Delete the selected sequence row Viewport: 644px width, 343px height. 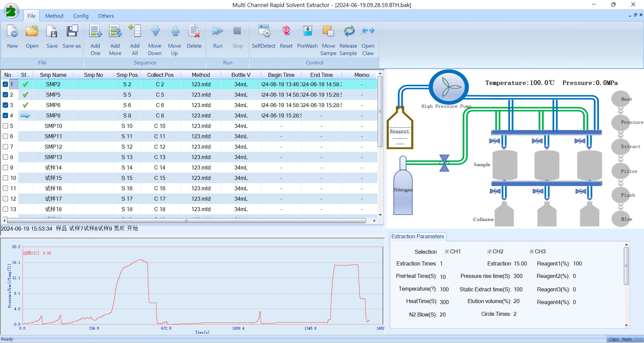tap(194, 31)
